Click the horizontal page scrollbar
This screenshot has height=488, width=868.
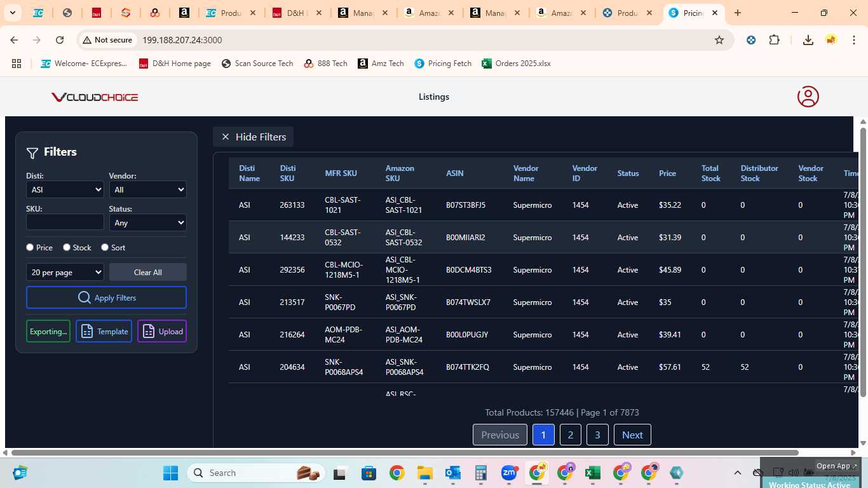(x=405, y=453)
